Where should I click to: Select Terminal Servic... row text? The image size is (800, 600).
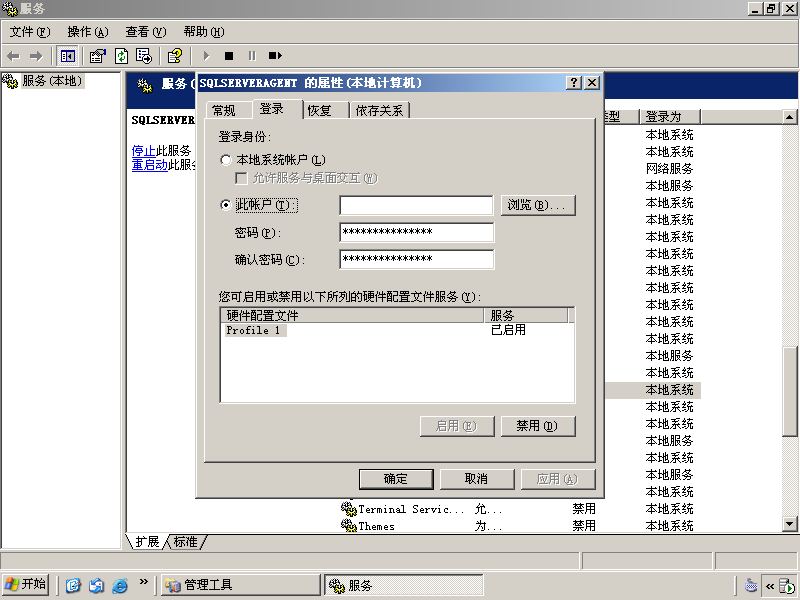[x=411, y=509]
